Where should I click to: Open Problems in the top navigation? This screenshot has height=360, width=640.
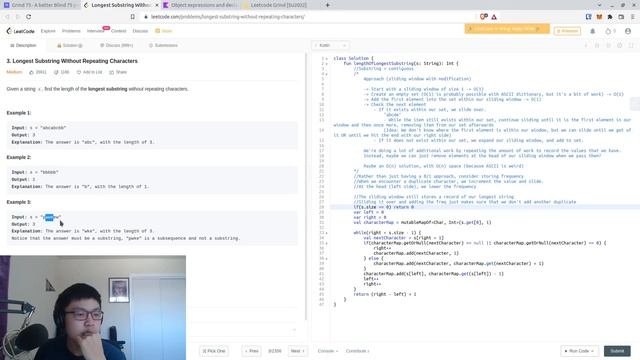pyautogui.click(x=71, y=31)
